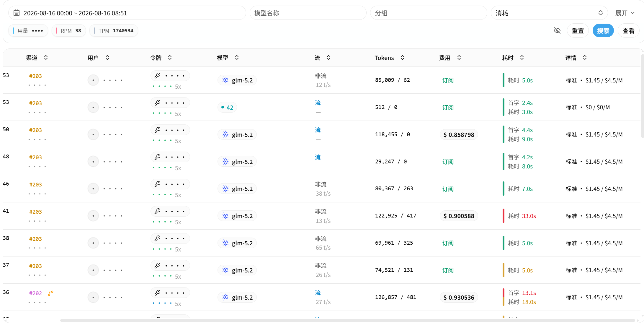Click the RPM 38 stat badge
Screen dimensions: 644x328
pos(69,31)
